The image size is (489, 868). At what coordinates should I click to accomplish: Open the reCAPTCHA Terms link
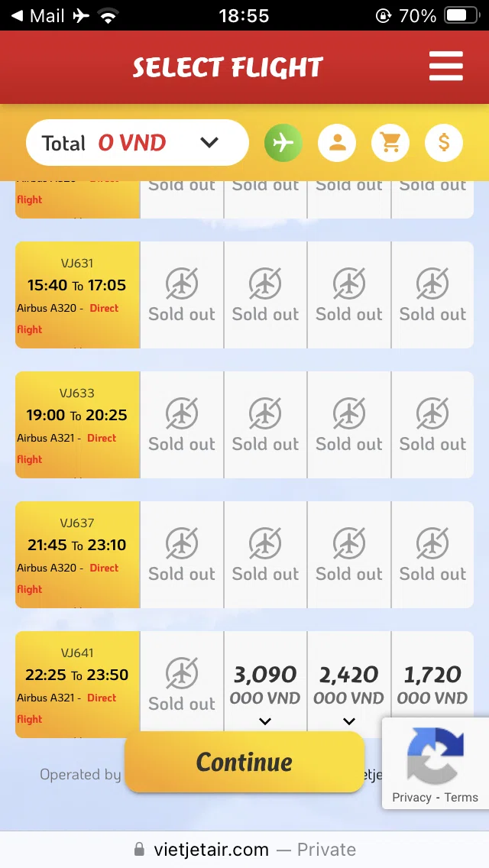[x=461, y=797]
